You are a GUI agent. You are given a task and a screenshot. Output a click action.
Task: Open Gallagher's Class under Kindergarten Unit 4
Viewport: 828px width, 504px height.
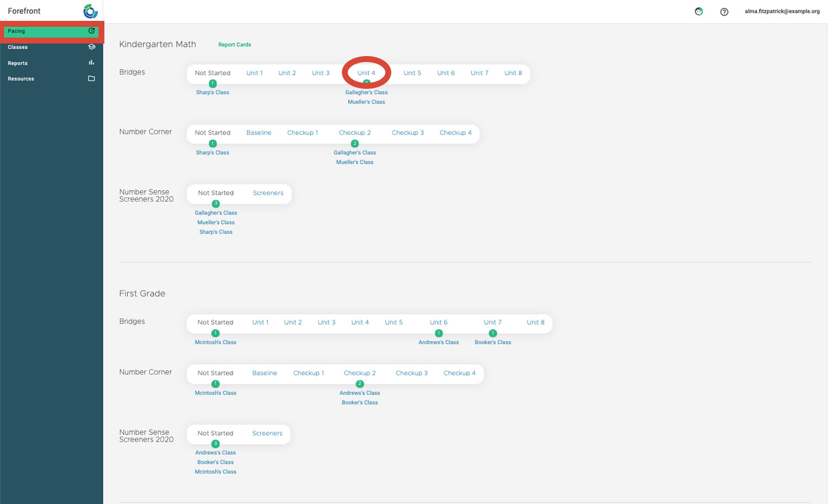point(367,92)
